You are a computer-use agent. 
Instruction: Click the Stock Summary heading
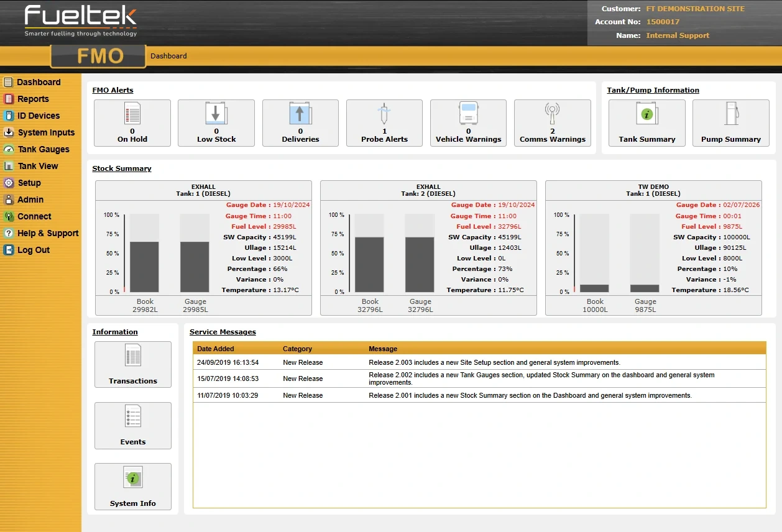pyautogui.click(x=122, y=168)
